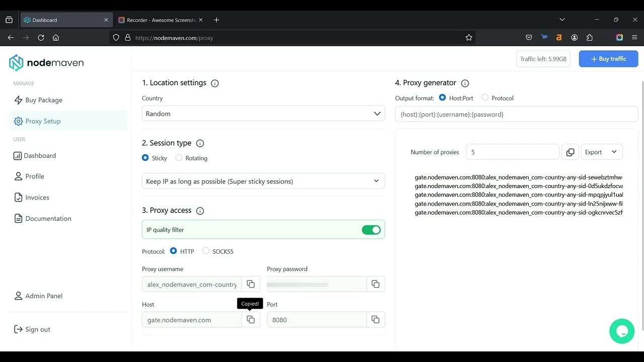
Task: Click the Documentation file icon
Action: (18, 219)
